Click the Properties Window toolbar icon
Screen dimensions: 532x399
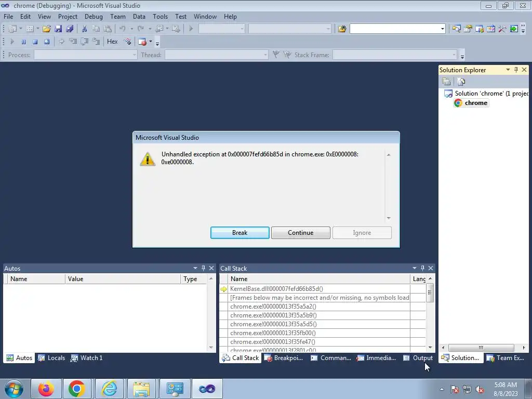(468, 29)
